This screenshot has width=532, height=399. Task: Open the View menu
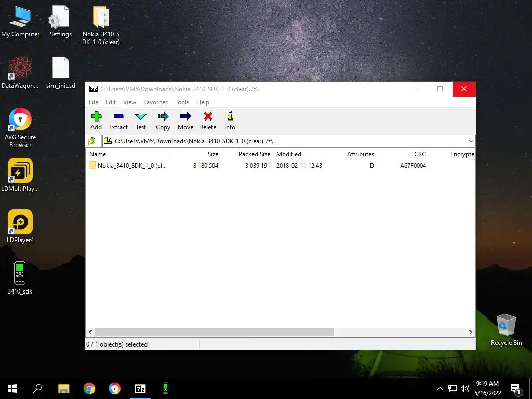[129, 102]
